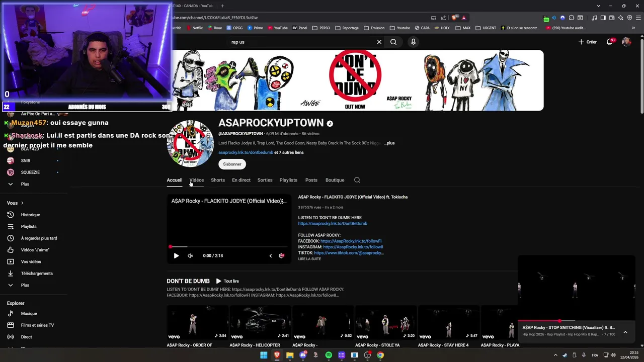Open the STAY HERE 4 video thumbnail

[x=448, y=323]
